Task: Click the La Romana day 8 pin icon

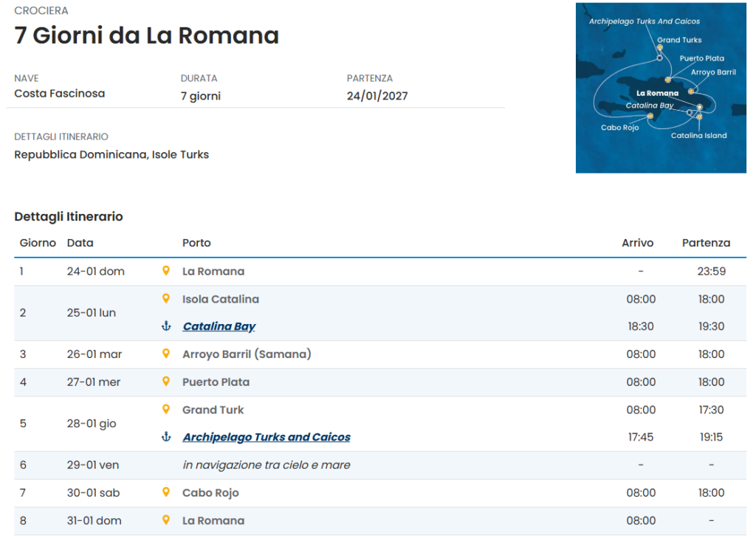Action: tap(166, 520)
